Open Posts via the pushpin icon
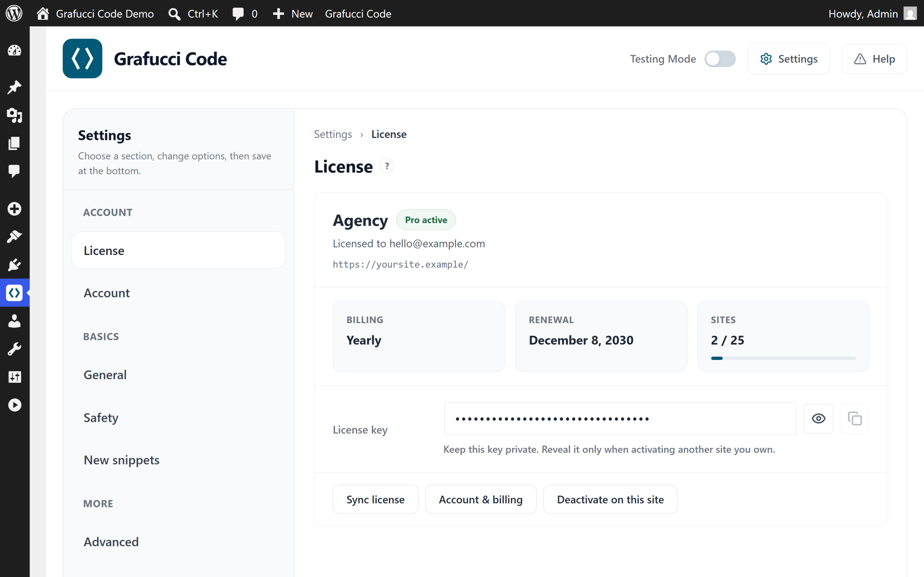Image resolution: width=924 pixels, height=577 pixels. pos(14,87)
